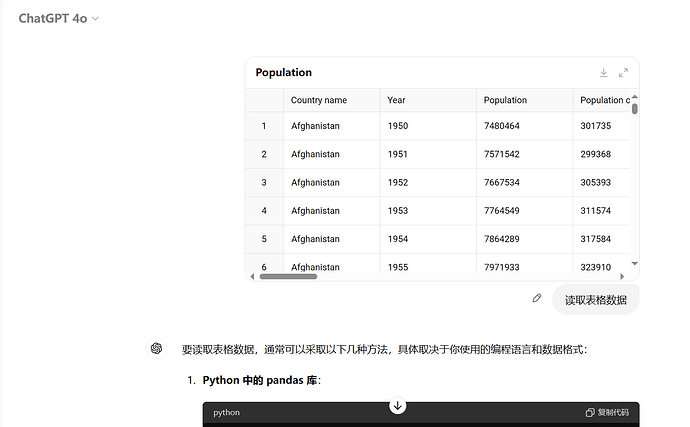Click the python language label on code block
Screen dimensions: 690x427
pyautogui.click(x=227, y=412)
